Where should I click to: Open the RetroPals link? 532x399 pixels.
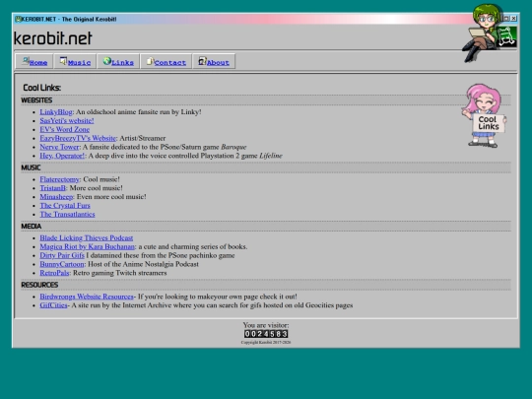coord(54,274)
